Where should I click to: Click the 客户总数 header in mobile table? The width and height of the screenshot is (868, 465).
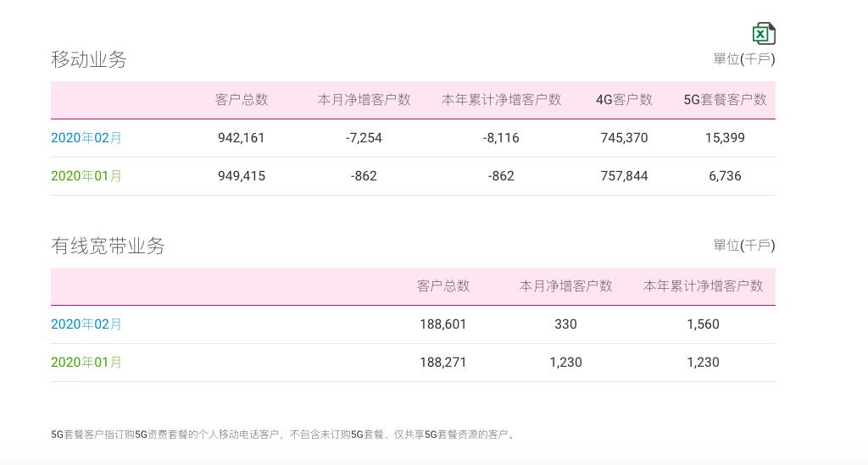coord(242,100)
